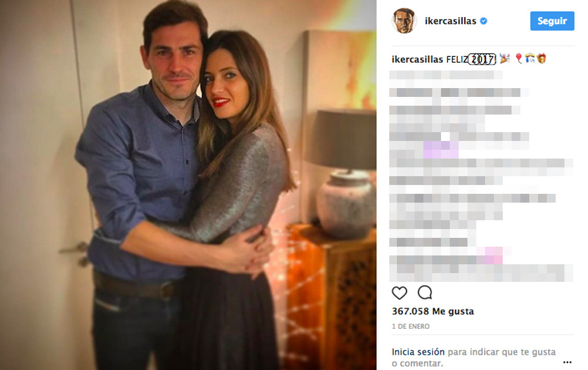588x370 pixels.
Task: Open the ikercasillas username in the post header
Action: (x=450, y=21)
